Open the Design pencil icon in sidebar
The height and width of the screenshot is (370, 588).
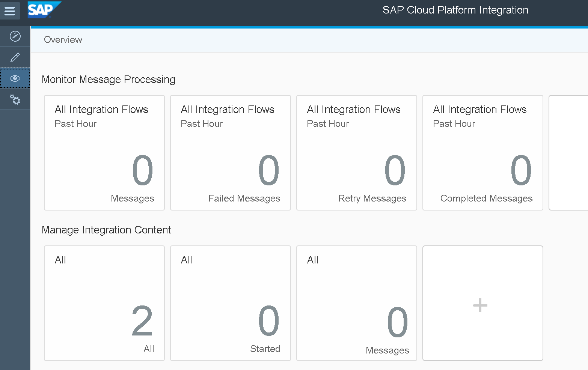15,57
